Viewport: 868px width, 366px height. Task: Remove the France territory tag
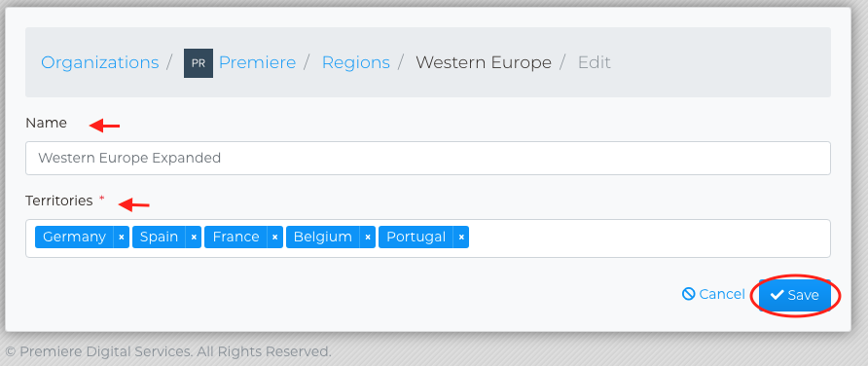tap(275, 237)
